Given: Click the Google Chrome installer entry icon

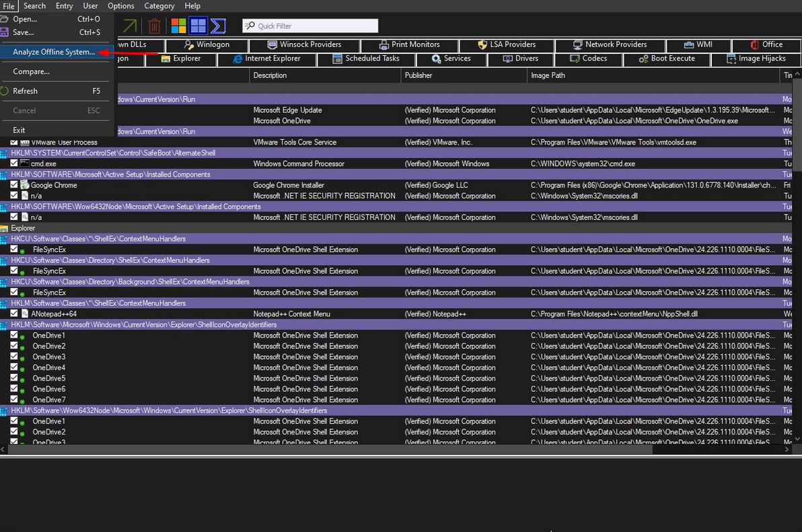Looking at the screenshot, I should (24, 185).
